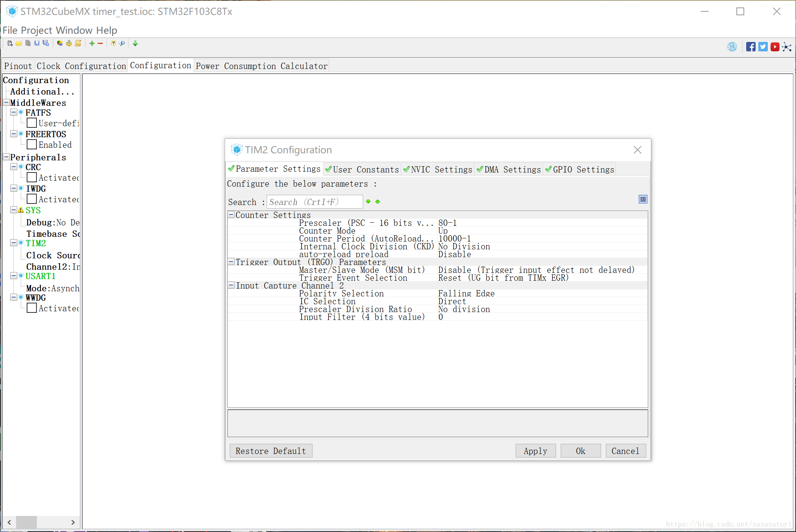This screenshot has width=796, height=532.
Task: Toggle the FATFS User-defined checkbox
Action: pyautogui.click(x=32, y=123)
